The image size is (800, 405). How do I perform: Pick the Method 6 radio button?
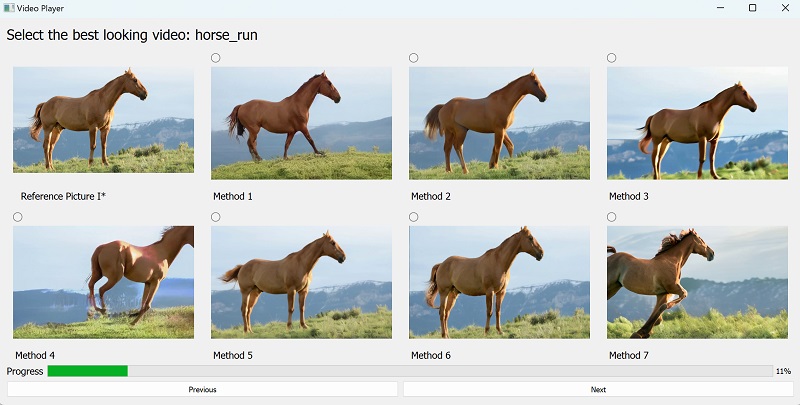(x=414, y=217)
